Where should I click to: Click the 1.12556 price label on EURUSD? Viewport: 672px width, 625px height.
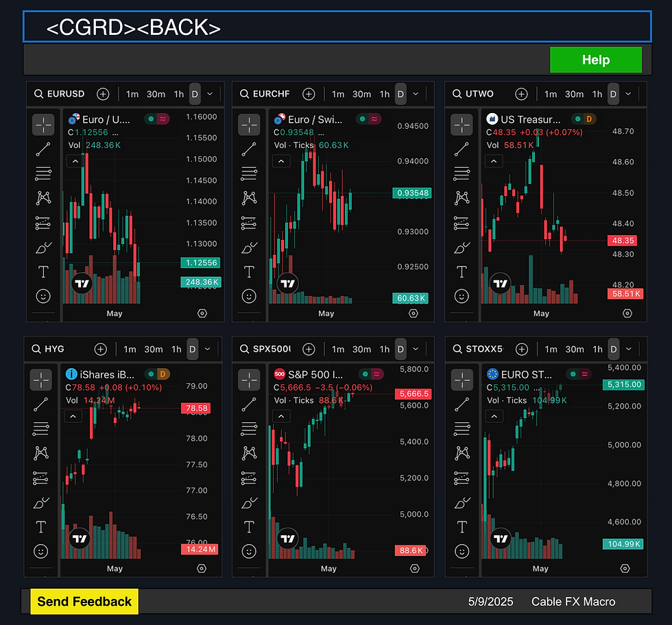pyautogui.click(x=201, y=262)
